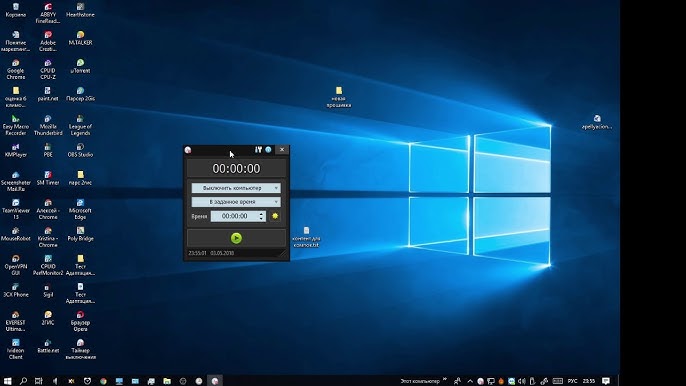Image resolution: width=686 pixels, height=386 pixels.
Task: Click the yellow sun icon next to the time field
Action: tap(275, 216)
